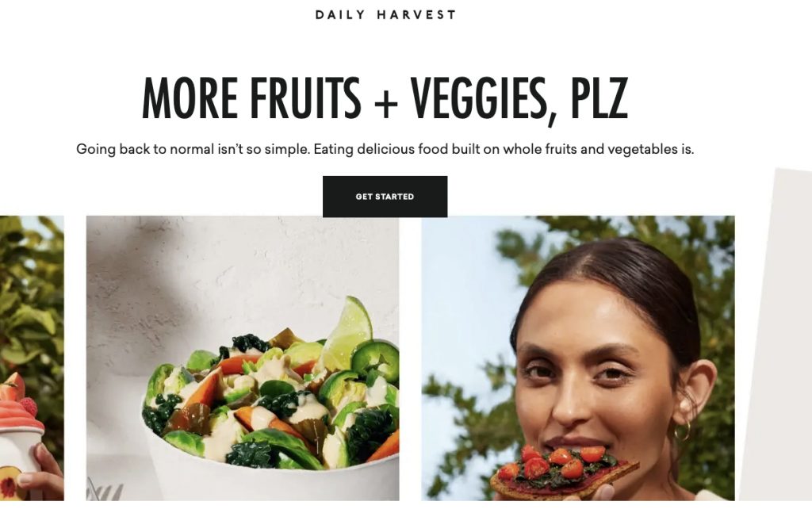
Task: Click the GET STARTED button
Action: click(385, 196)
